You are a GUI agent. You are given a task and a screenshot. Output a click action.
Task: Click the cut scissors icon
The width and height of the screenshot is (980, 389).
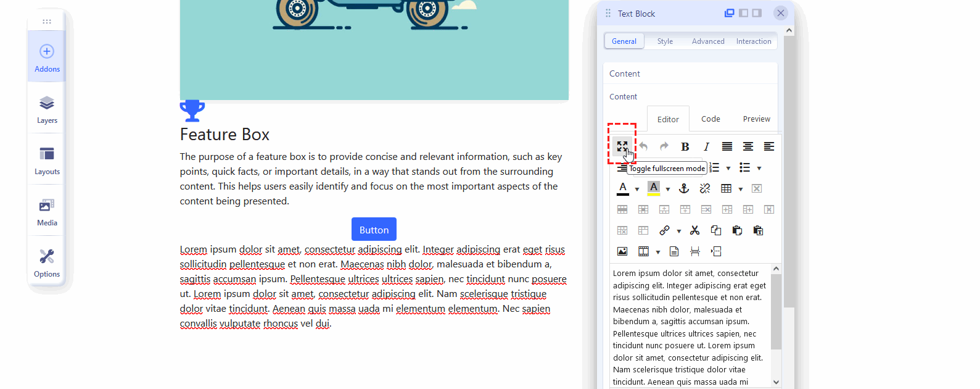695,230
